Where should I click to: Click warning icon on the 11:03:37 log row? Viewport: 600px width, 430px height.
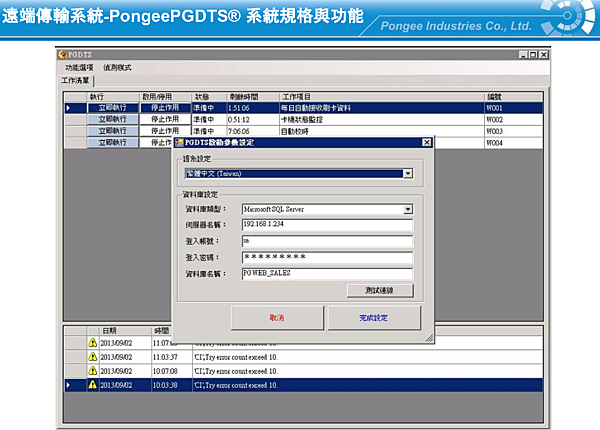93,357
